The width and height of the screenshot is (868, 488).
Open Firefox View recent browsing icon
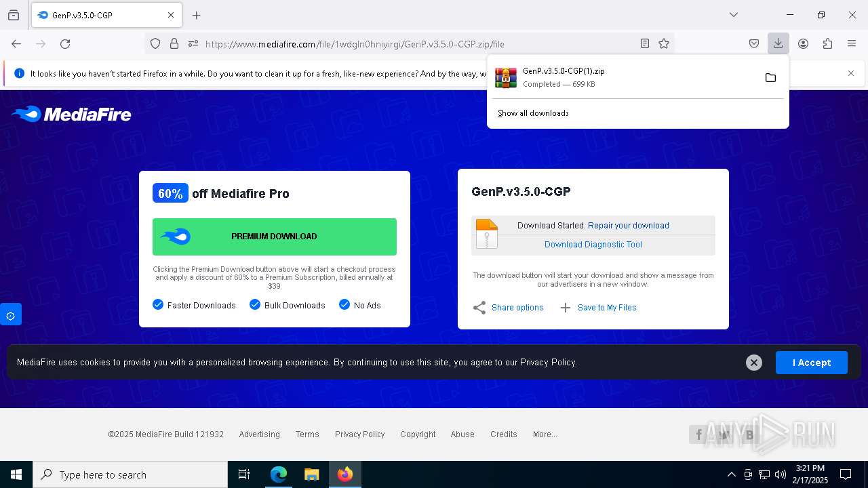click(x=14, y=15)
